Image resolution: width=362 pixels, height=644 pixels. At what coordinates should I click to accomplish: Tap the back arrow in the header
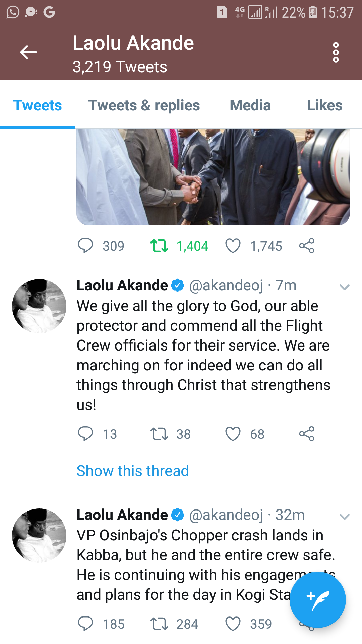[x=28, y=52]
